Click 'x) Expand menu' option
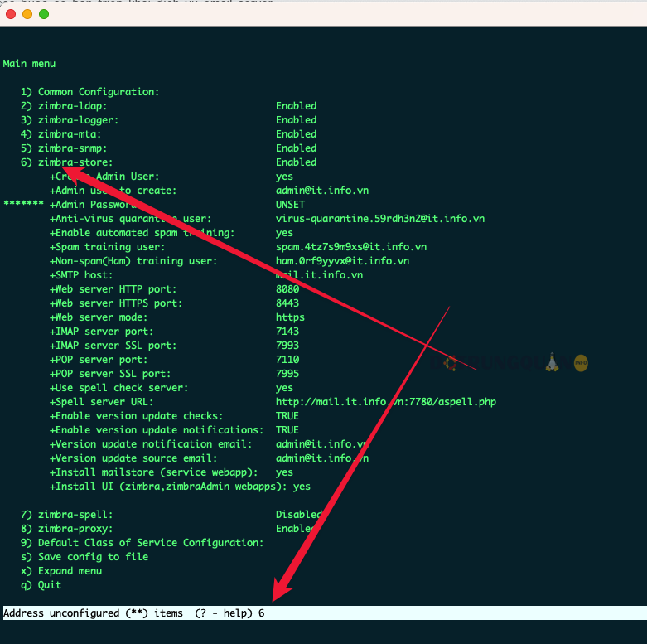This screenshot has height=644, width=647. pos(61,570)
